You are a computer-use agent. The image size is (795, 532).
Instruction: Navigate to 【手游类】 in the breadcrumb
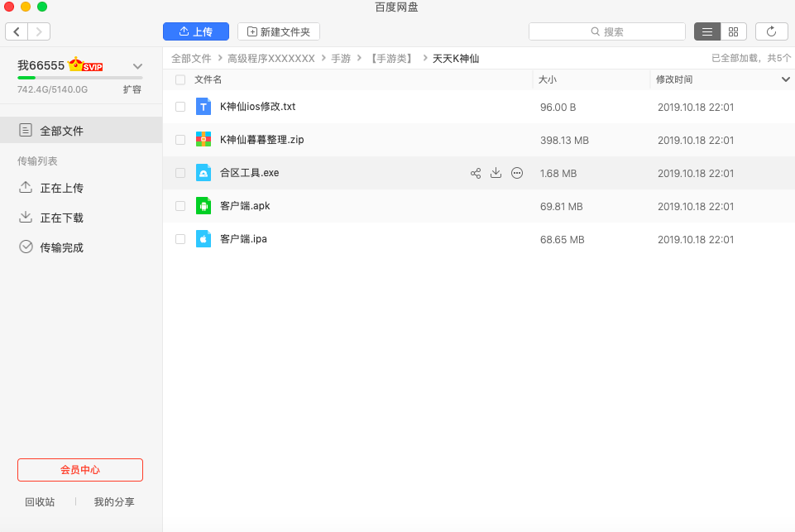(x=390, y=59)
